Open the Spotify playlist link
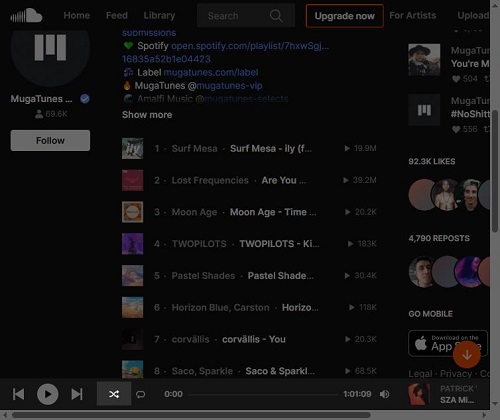This screenshot has width=500, height=420. (250, 46)
